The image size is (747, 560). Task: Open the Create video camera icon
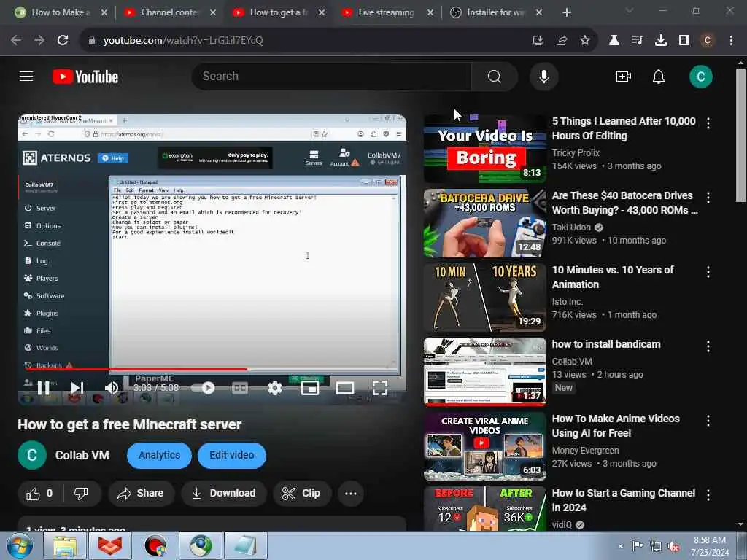623,76
